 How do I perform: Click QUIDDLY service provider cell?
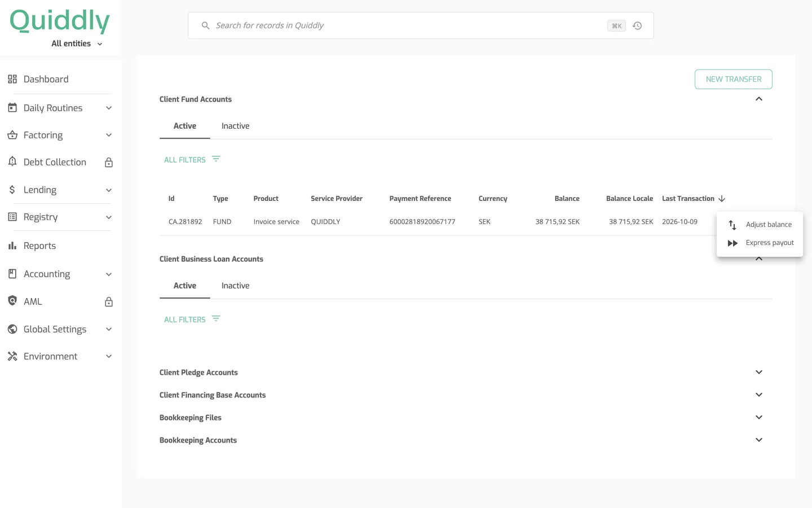(x=325, y=222)
